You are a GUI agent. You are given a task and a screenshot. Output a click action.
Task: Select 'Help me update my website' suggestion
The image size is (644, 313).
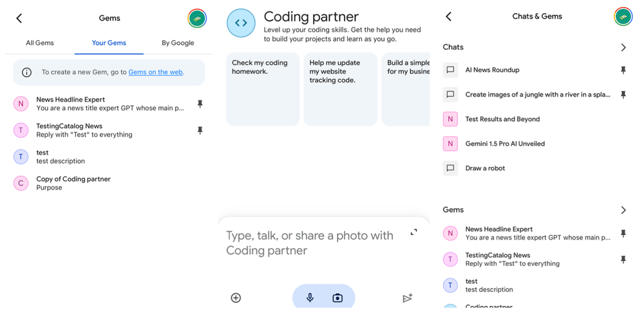(x=340, y=89)
